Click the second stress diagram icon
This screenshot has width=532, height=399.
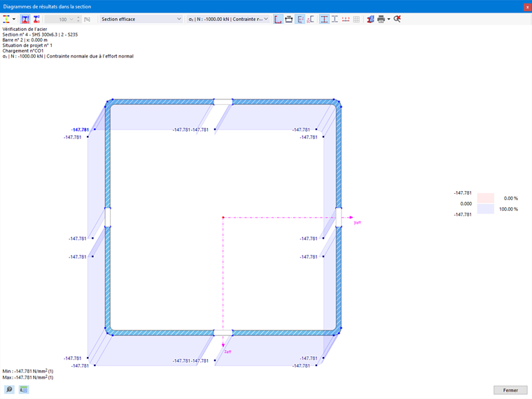(36, 19)
